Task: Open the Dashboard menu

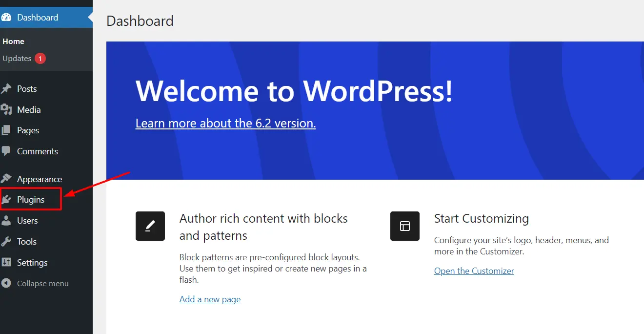Action: click(x=46, y=18)
